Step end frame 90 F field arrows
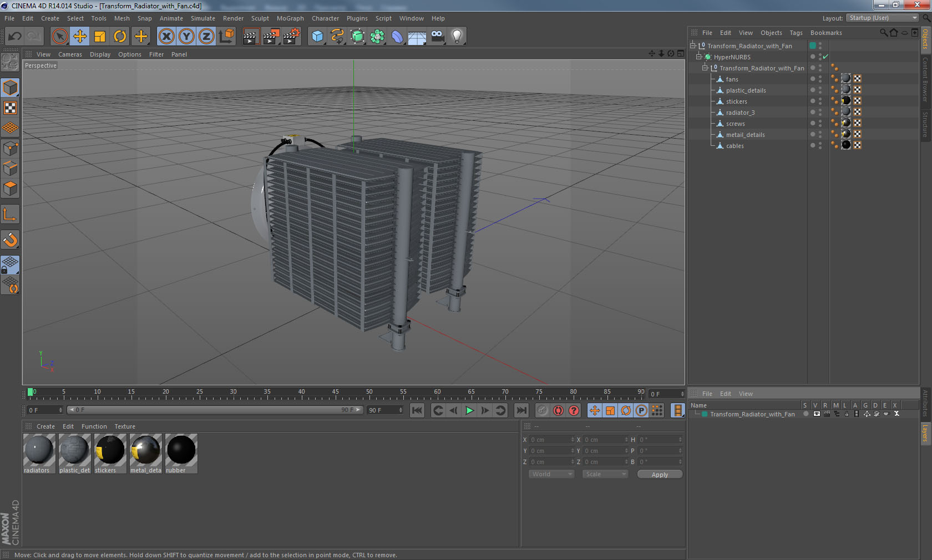 tap(401, 410)
